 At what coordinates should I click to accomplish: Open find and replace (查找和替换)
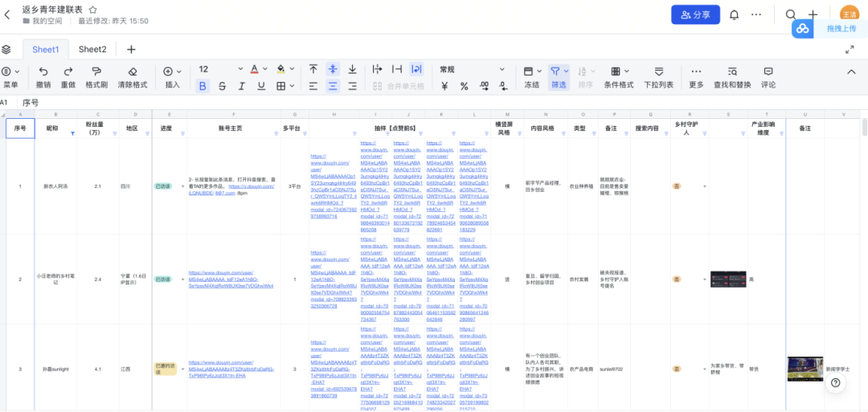tap(731, 71)
